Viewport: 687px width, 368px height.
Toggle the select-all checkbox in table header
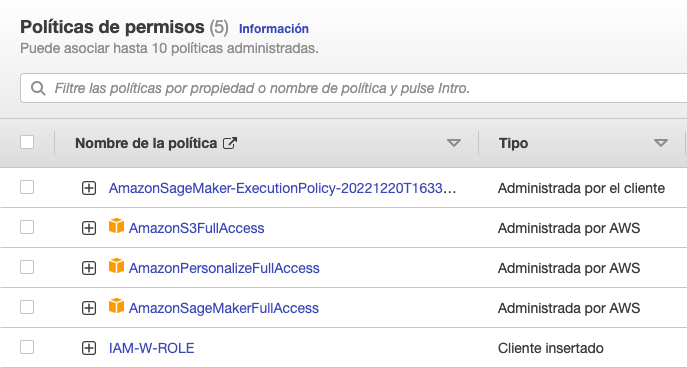pyautogui.click(x=27, y=142)
